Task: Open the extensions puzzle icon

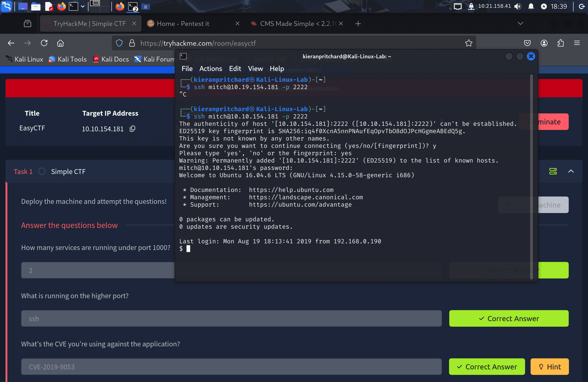Action: point(561,43)
